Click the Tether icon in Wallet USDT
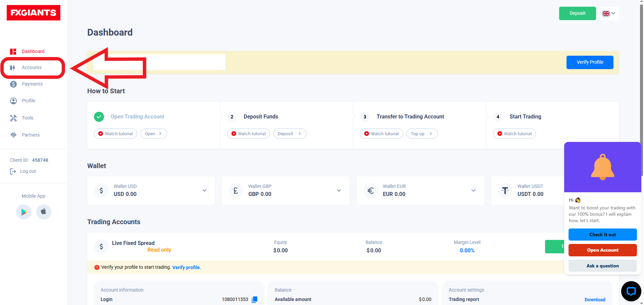The width and height of the screenshot is (644, 305). [x=505, y=191]
